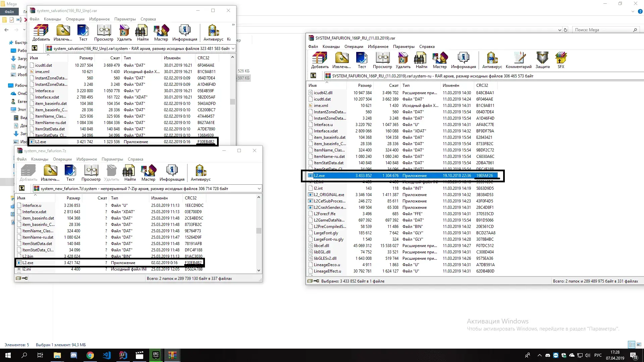
Task: Go up one folder in SYSTEM_FAFURION window
Action: pyautogui.click(x=313, y=76)
